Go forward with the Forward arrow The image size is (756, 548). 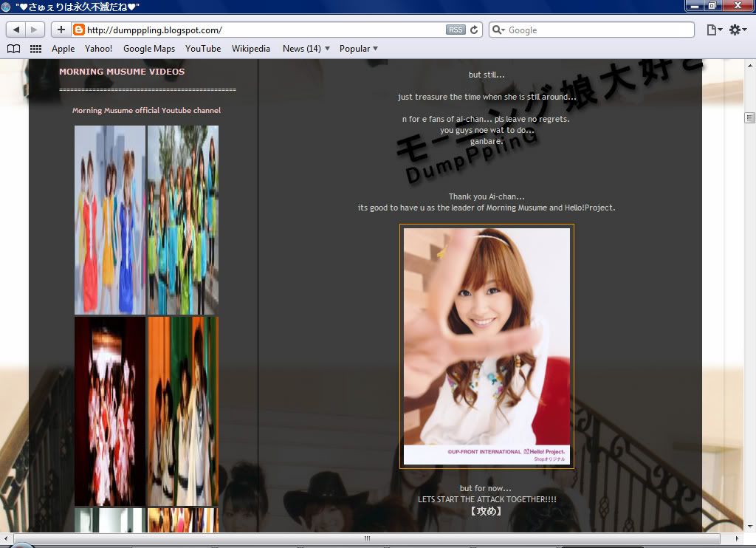click(35, 30)
